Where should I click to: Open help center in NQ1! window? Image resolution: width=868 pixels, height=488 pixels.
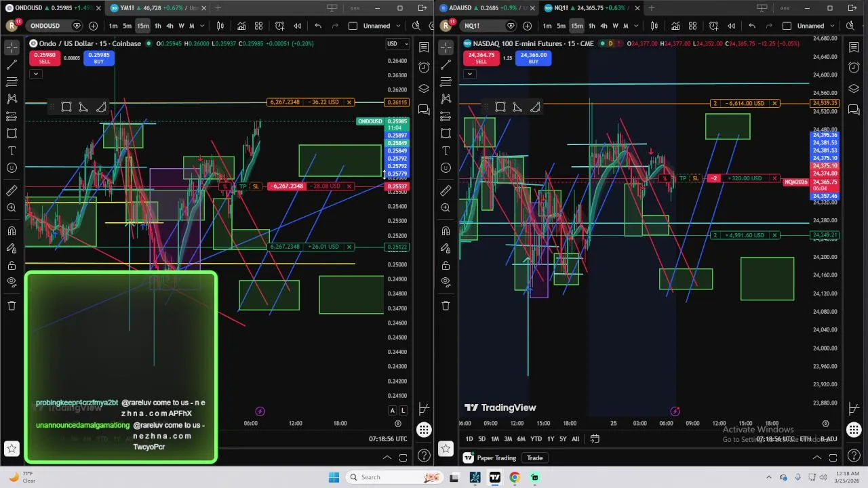[854, 455]
